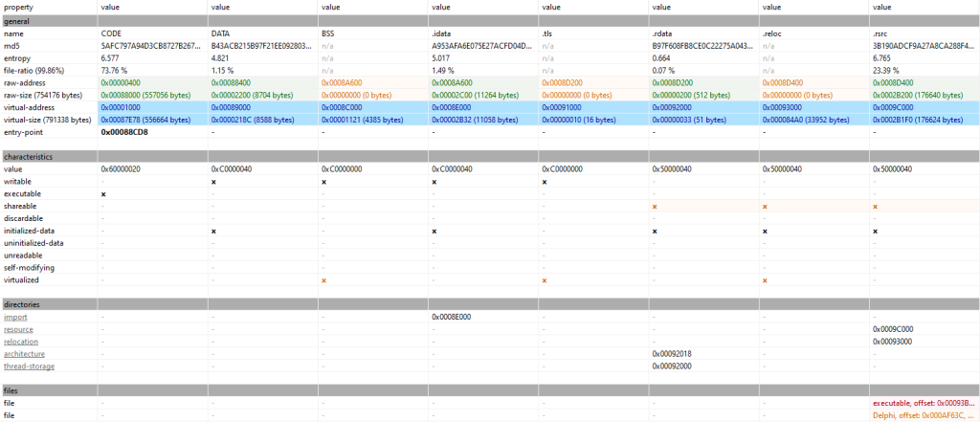Click the property column header

[x=21, y=7]
